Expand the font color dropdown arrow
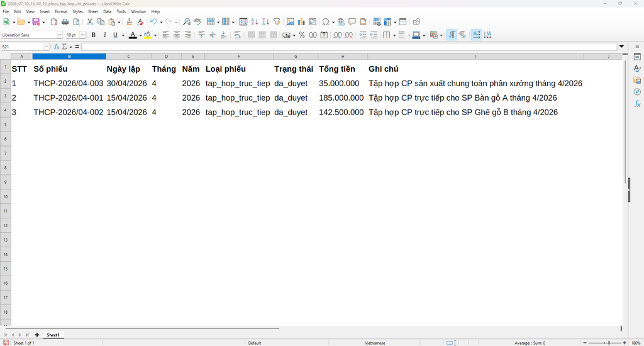The image size is (644, 346). 140,35
